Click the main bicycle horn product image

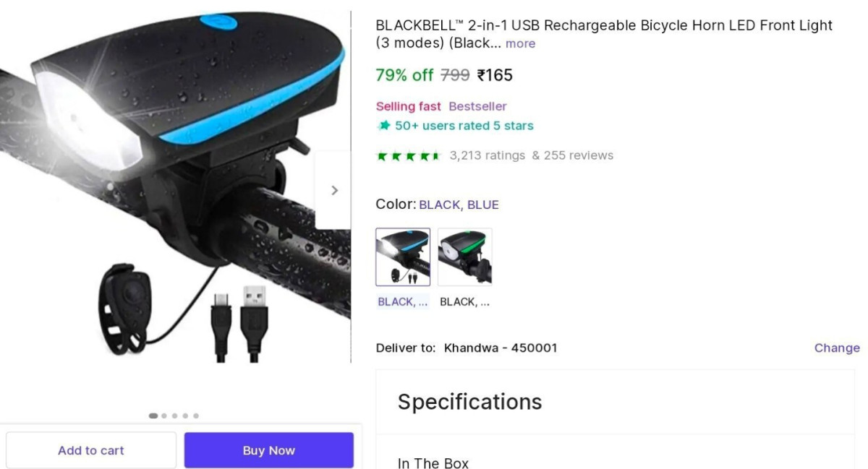175,187
